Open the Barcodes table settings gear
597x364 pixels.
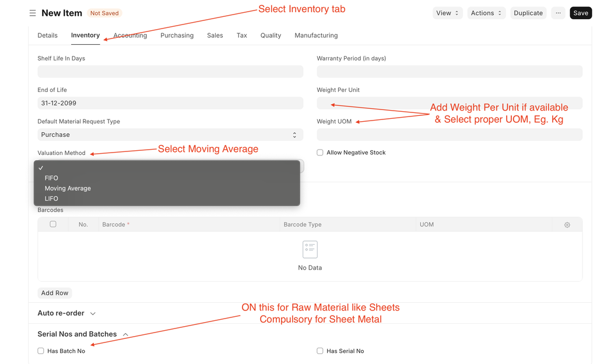[x=567, y=225]
